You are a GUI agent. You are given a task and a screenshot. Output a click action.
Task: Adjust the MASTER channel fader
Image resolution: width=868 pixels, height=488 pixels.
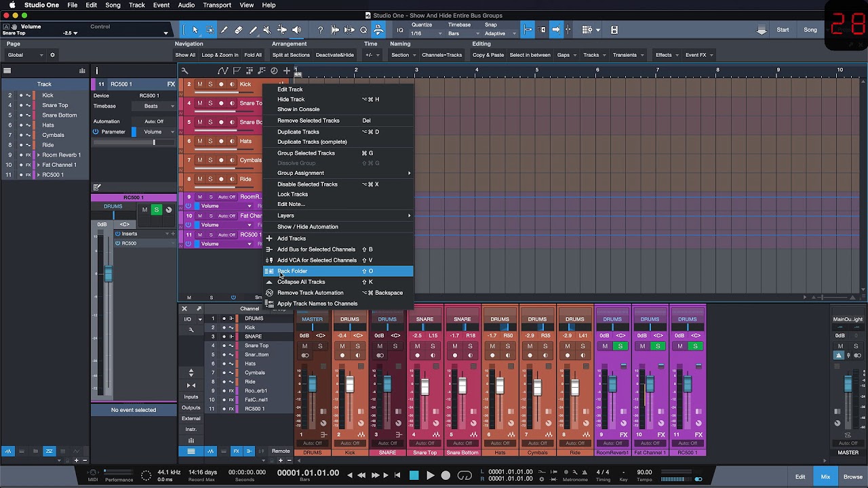tap(848, 384)
